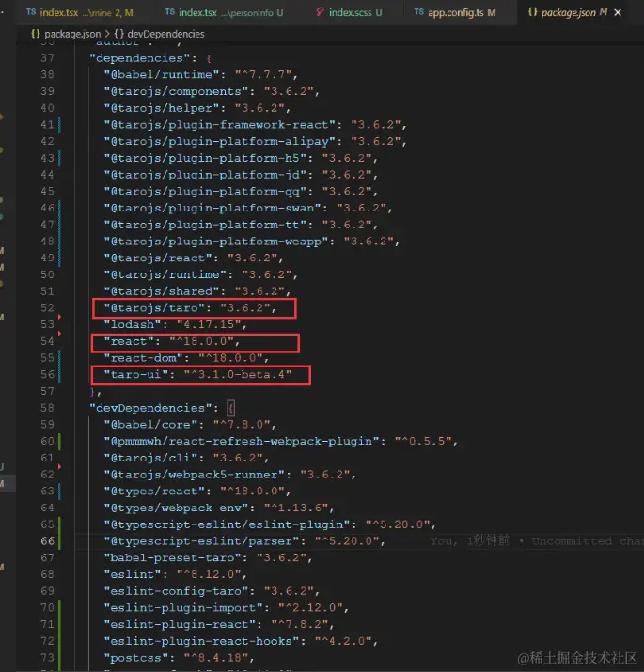Click the opening brace after devDependencies
The height and width of the screenshot is (672, 644).
(x=230, y=408)
